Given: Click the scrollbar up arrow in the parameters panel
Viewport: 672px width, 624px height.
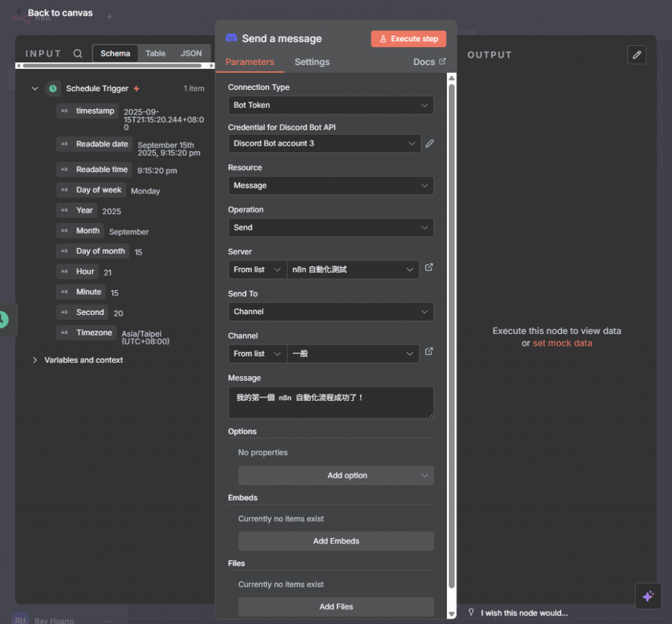Looking at the screenshot, I should point(451,77).
